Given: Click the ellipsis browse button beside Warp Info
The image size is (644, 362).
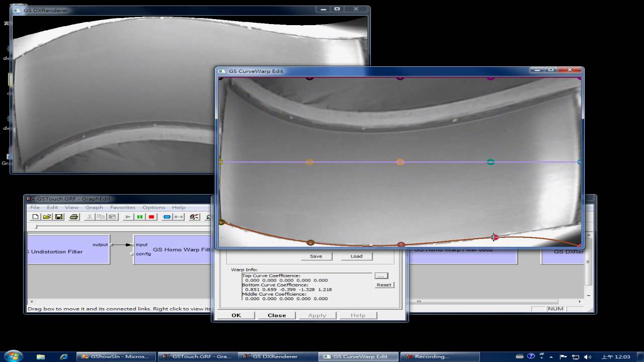Looking at the screenshot, I should (x=381, y=276).
